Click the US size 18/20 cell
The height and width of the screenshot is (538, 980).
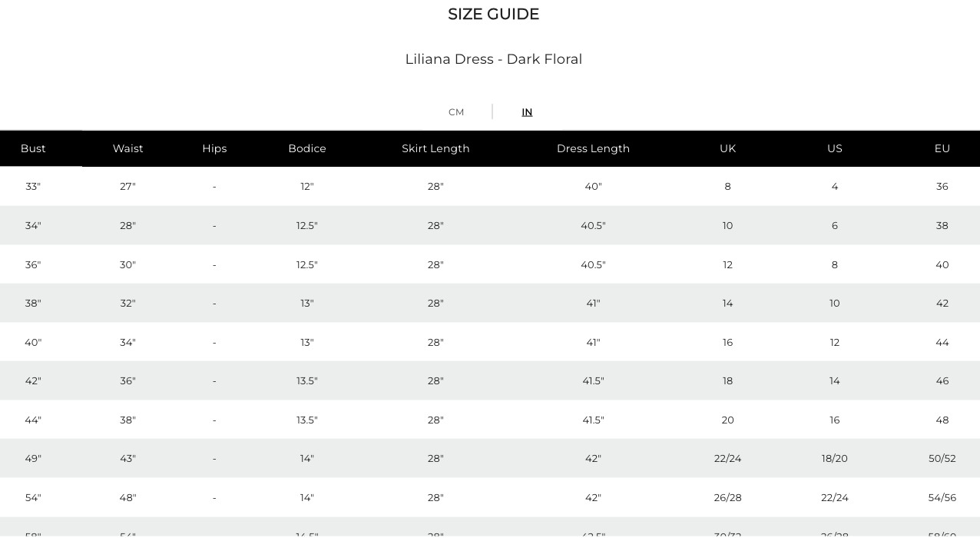[835, 459]
